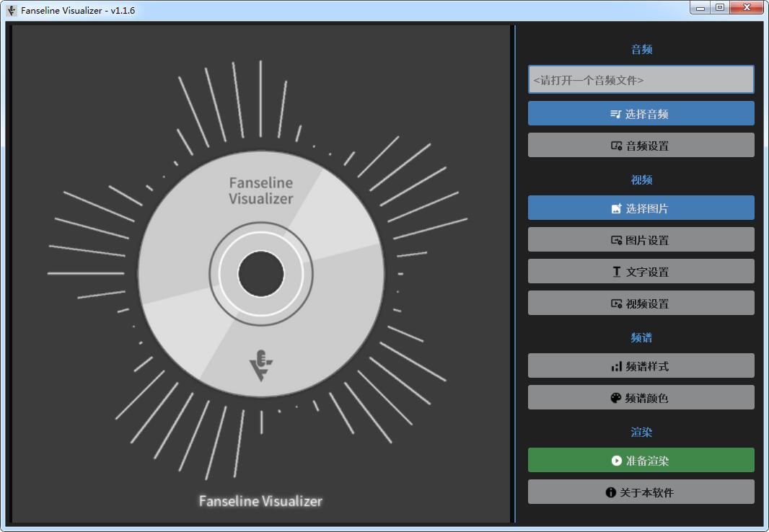The image size is (769, 532).
Task: Open 关于本软件 about dialog
Action: pyautogui.click(x=641, y=492)
